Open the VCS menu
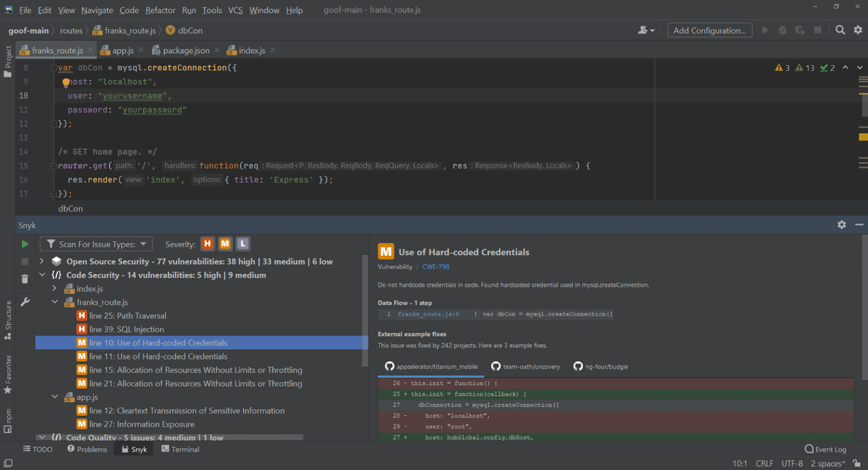This screenshot has height=470, width=868. point(235,10)
